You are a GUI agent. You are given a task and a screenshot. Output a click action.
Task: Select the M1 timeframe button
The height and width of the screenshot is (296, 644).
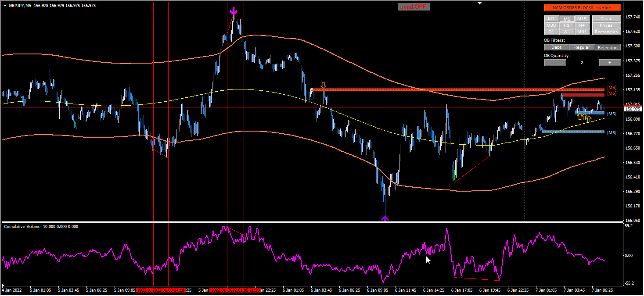[551, 19]
